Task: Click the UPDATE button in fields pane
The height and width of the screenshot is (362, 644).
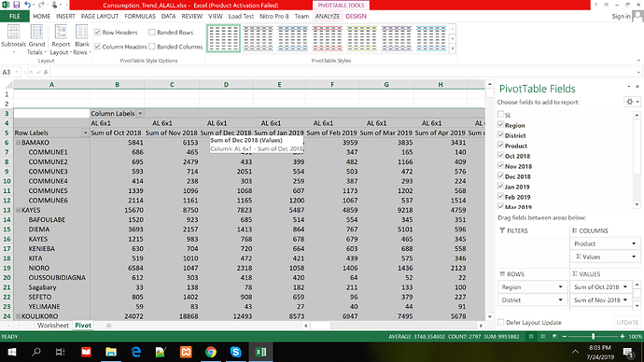Action: coord(627,323)
